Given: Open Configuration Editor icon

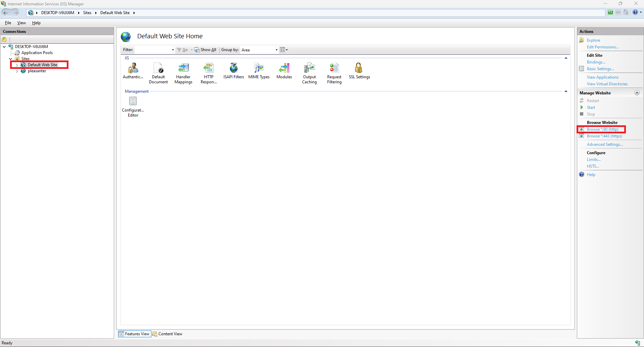Looking at the screenshot, I should click(133, 101).
